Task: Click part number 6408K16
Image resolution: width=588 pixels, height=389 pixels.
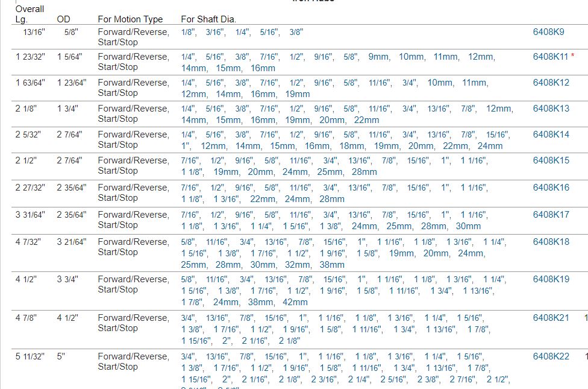Action: [x=551, y=188]
